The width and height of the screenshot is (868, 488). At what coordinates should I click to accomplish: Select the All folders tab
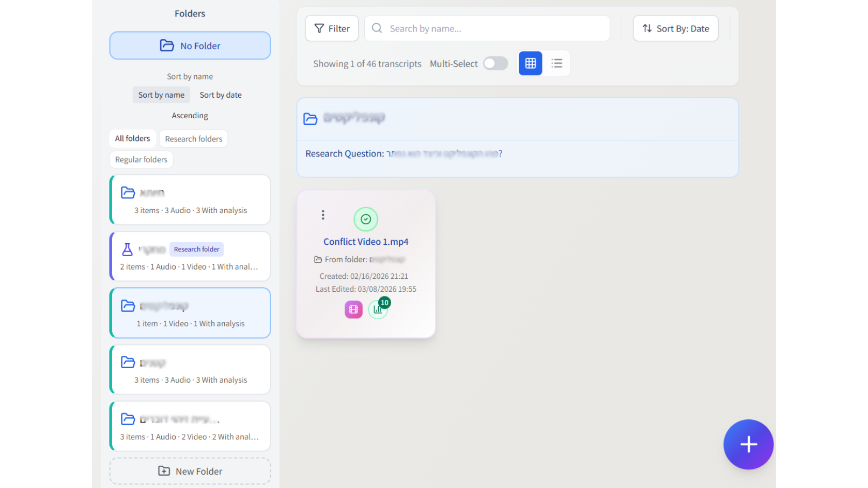[132, 138]
